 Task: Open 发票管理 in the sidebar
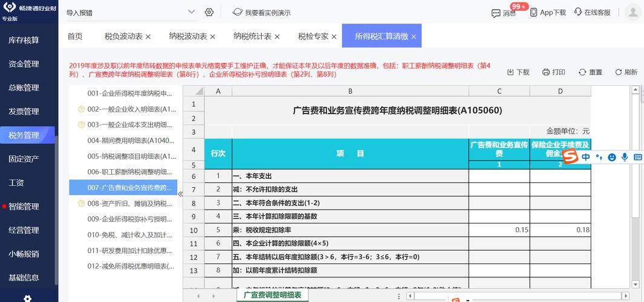coord(24,111)
